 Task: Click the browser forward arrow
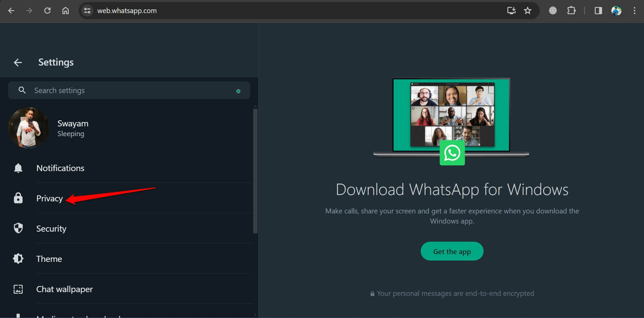pyautogui.click(x=29, y=11)
